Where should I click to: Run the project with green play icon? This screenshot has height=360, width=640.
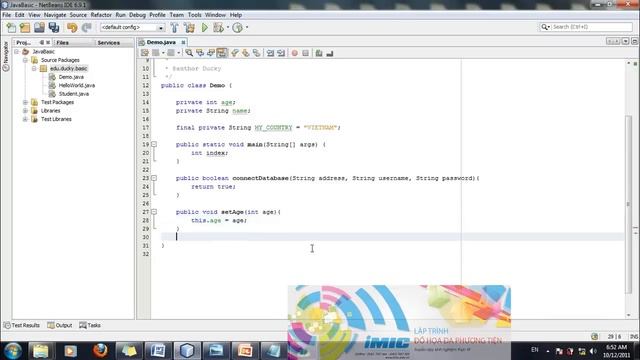(x=204, y=27)
